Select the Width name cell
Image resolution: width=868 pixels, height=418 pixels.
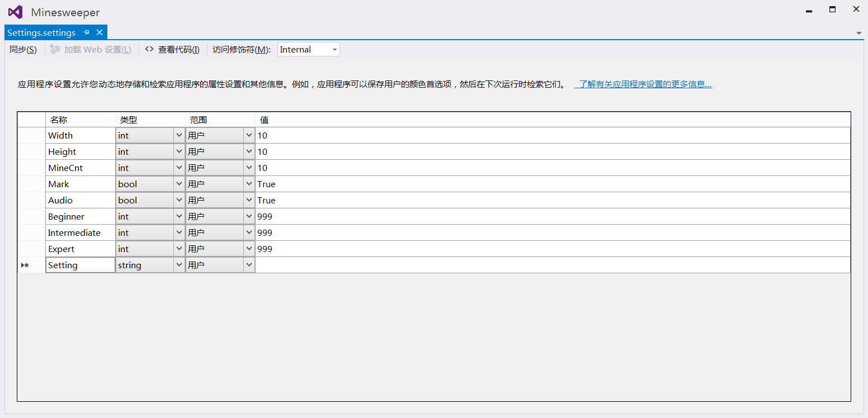(81, 135)
